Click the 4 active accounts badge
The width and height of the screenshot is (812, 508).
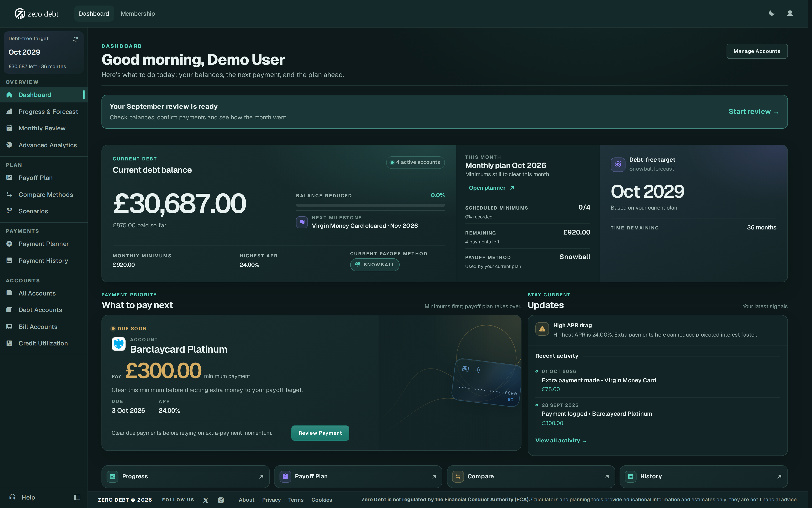(415, 162)
